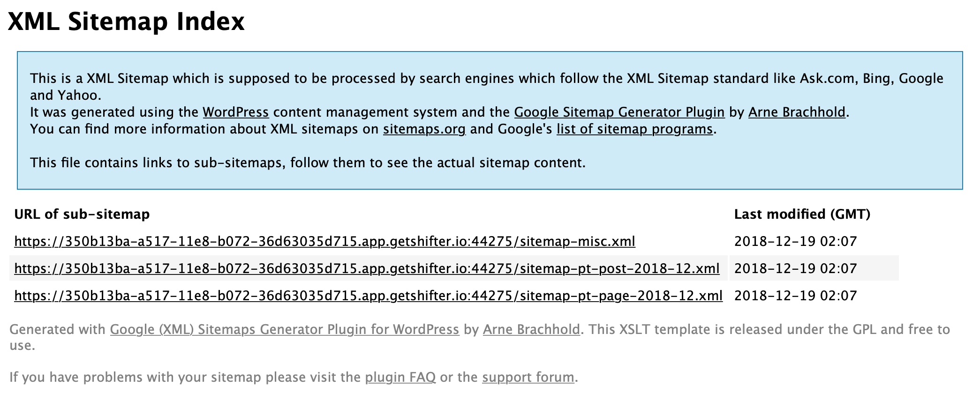This screenshot has width=980, height=393.
Task: Click the date cell for the pt-post row
Action: click(x=795, y=268)
